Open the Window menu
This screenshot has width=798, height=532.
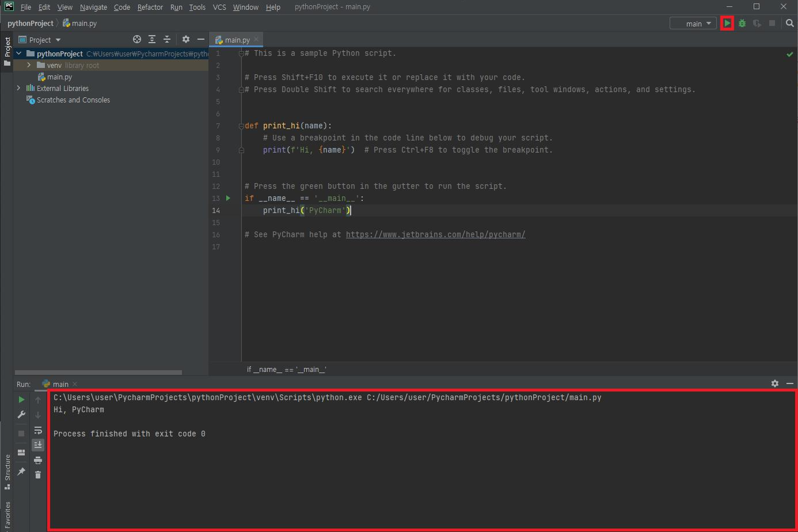[246, 7]
